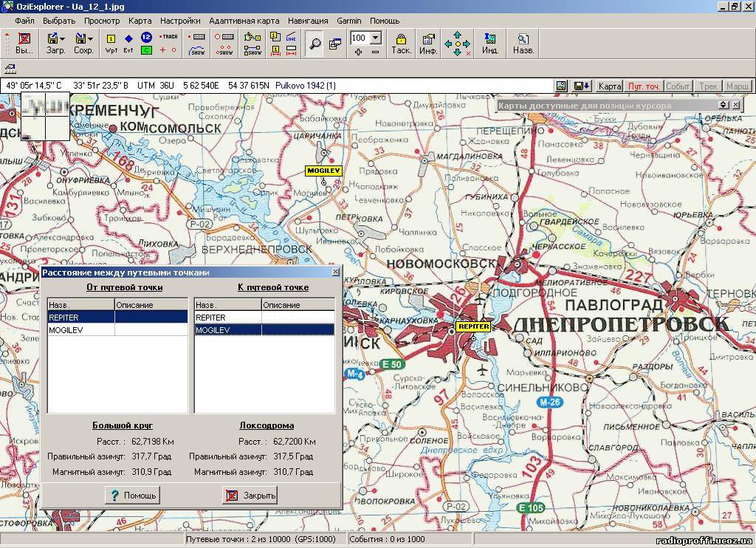Click the green C icon
The height and width of the screenshot is (548, 756).
tap(146, 49)
